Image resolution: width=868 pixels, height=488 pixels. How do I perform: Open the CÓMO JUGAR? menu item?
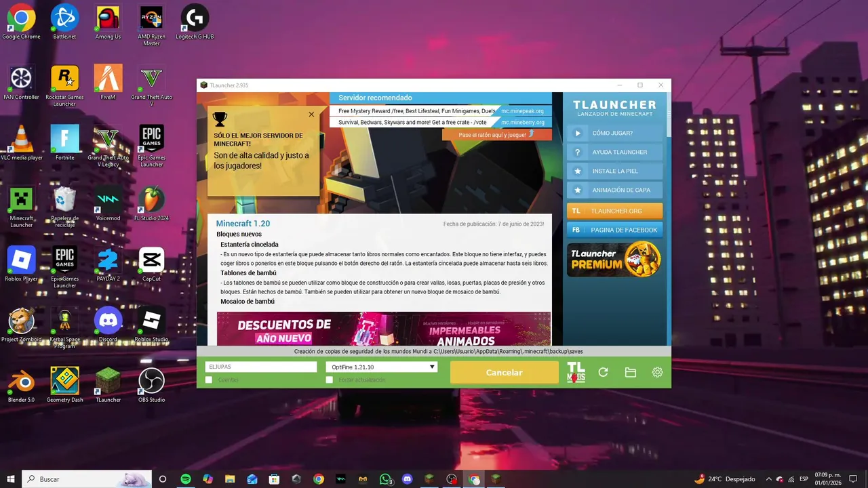tap(614, 133)
